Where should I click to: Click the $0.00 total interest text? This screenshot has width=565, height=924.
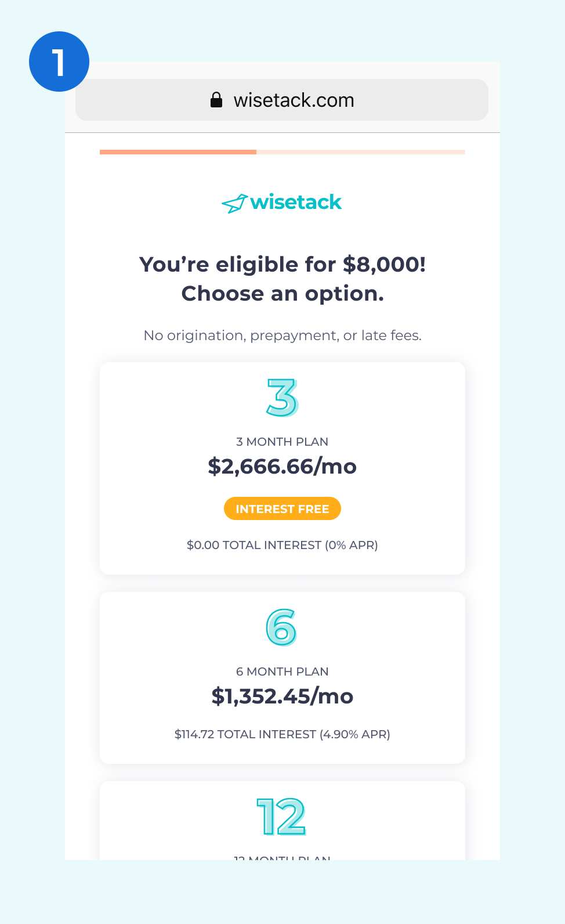coord(282,545)
